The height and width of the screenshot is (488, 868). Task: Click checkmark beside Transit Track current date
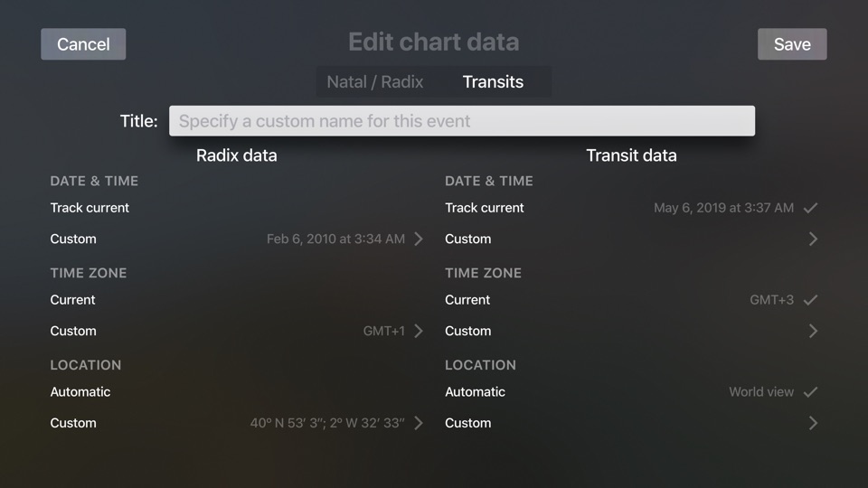(x=810, y=208)
